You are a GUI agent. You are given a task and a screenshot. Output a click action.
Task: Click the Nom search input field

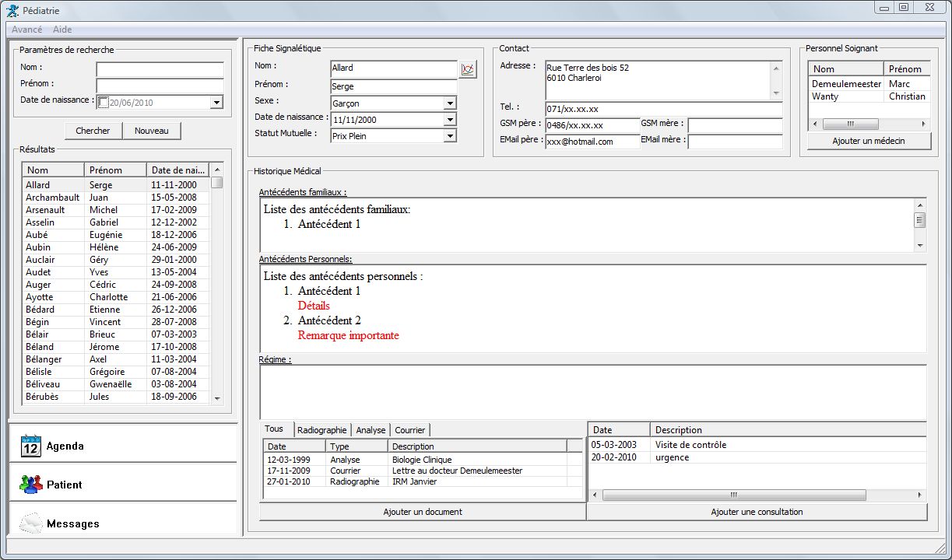pyautogui.click(x=160, y=69)
